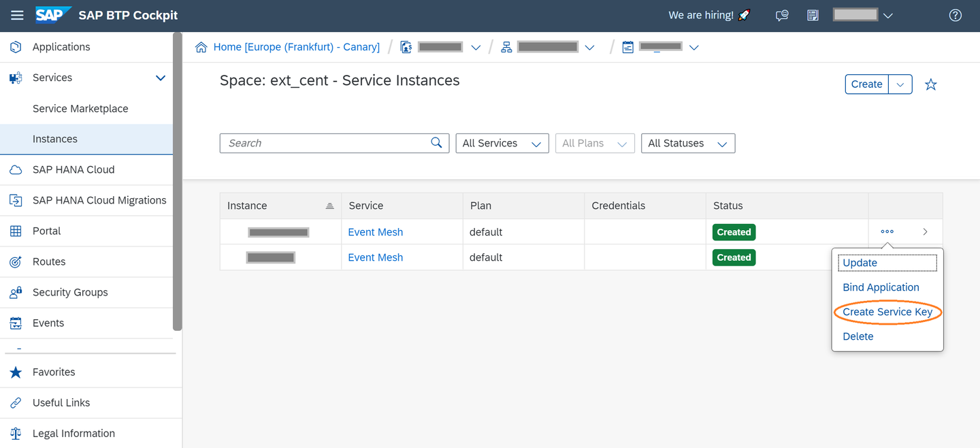Open the feedback chat icon in header
The width and height of the screenshot is (980, 448).
point(782,16)
